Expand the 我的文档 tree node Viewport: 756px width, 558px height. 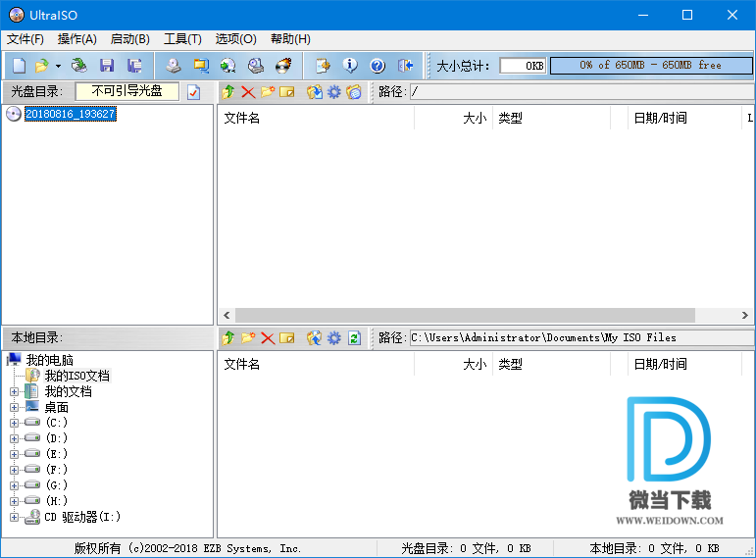pos(14,391)
